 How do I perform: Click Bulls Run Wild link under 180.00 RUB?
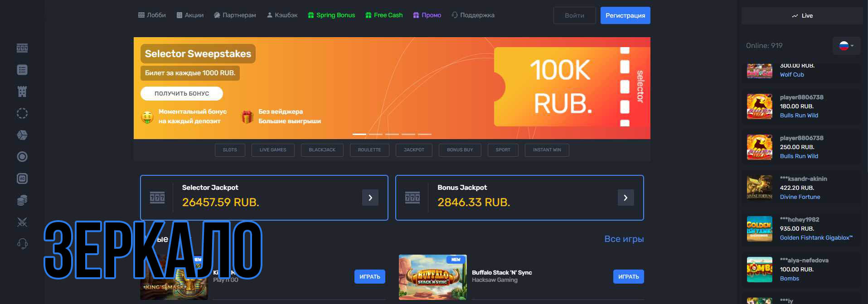[x=799, y=116]
